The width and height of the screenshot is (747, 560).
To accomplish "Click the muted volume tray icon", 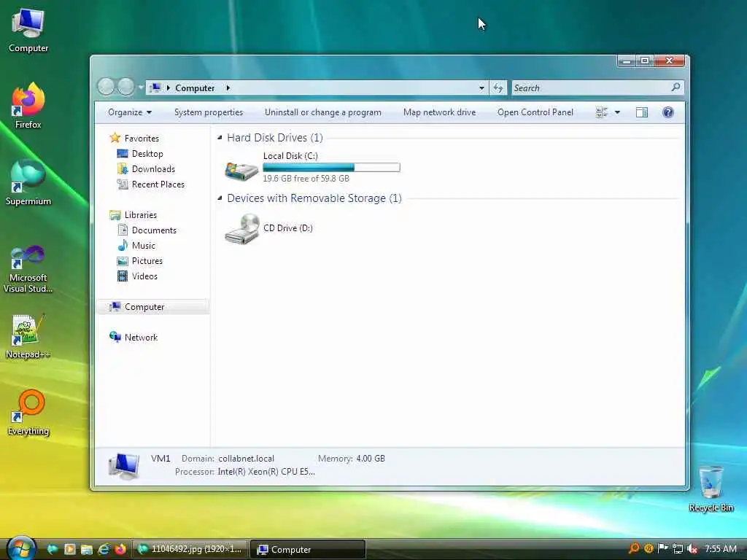I will 692,548.
